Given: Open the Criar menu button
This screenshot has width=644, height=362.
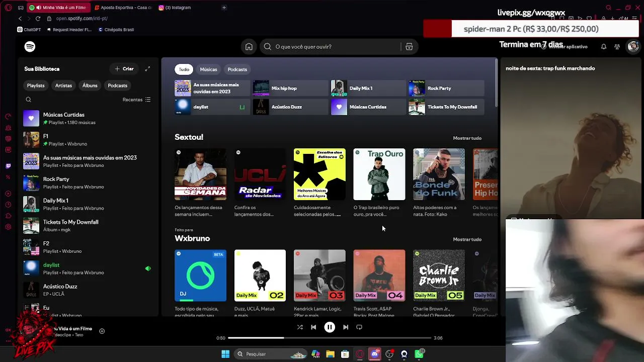Looking at the screenshot, I should [x=124, y=69].
